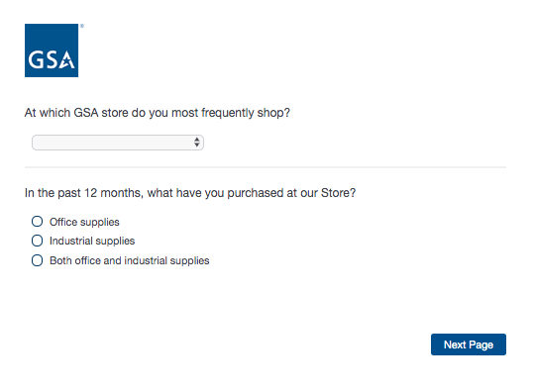Click the blue GSA logo

click(x=52, y=50)
